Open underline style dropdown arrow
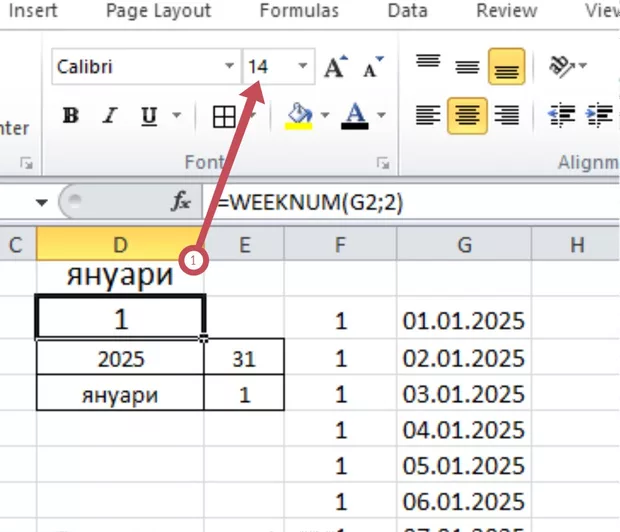This screenshot has height=532, width=620. (176, 116)
